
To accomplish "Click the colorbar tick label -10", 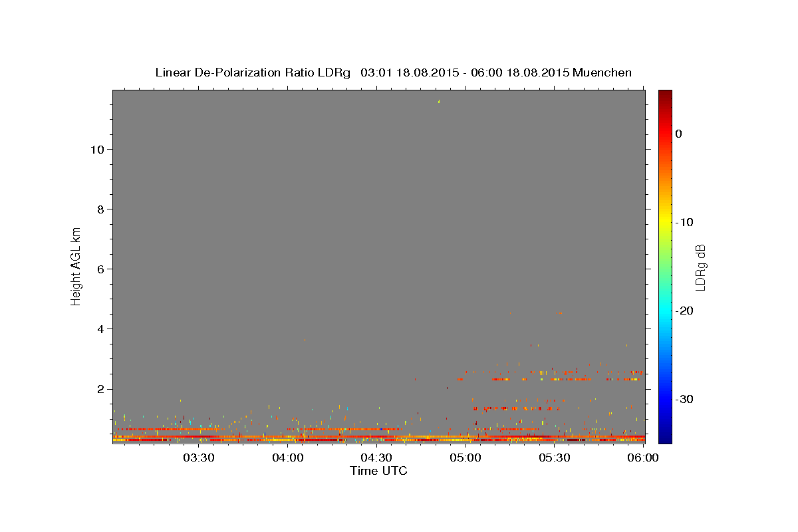I will (x=684, y=222).
